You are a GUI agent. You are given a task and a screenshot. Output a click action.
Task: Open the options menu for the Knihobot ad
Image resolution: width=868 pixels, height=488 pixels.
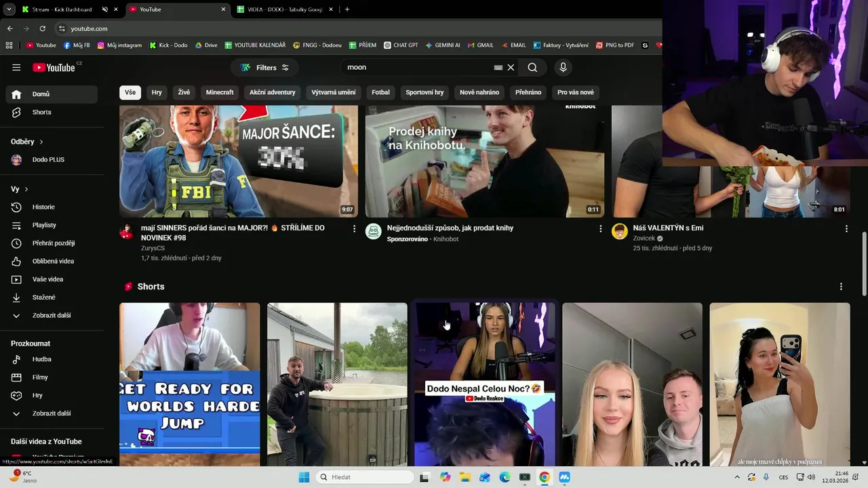pos(600,229)
